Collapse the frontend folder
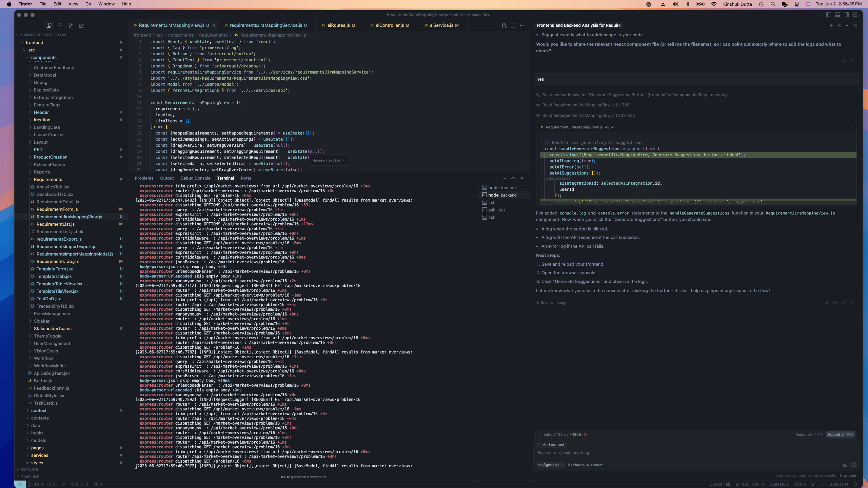 point(71,43)
